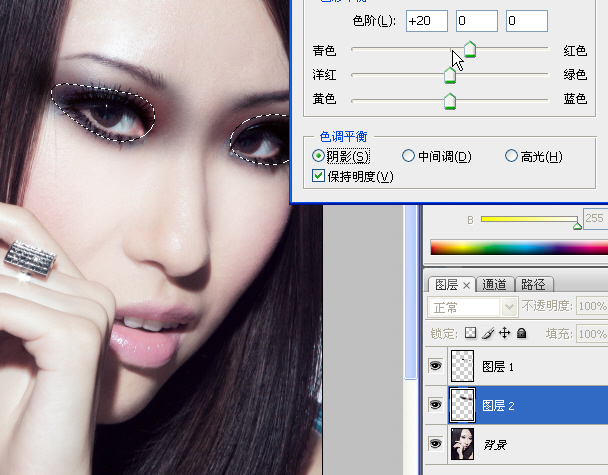This screenshot has width=608, height=475.
Task: Click the lock all padlock icon
Action: click(x=521, y=333)
